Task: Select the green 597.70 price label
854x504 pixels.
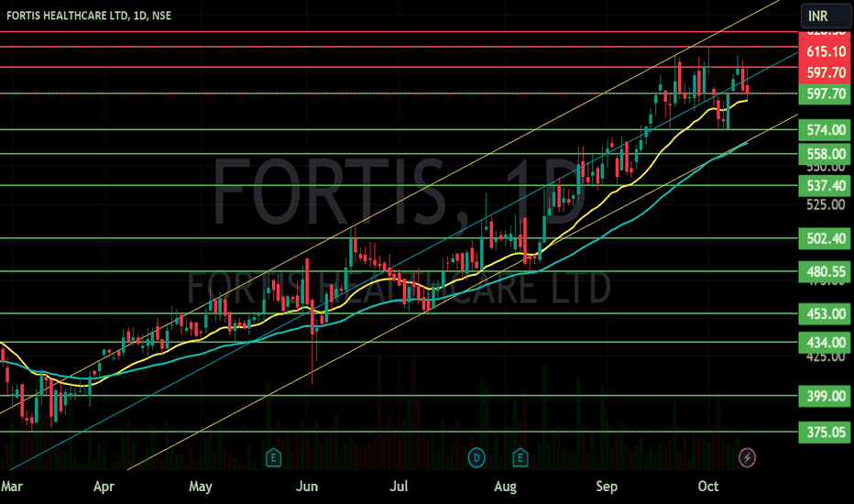Action: tap(825, 93)
